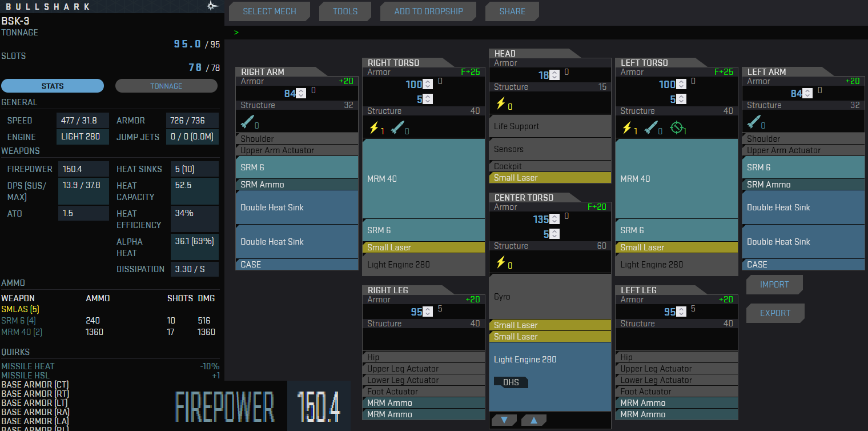868x431 pixels.
Task: Select the MRM 40 slot in Right Torso
Action: pyautogui.click(x=424, y=179)
